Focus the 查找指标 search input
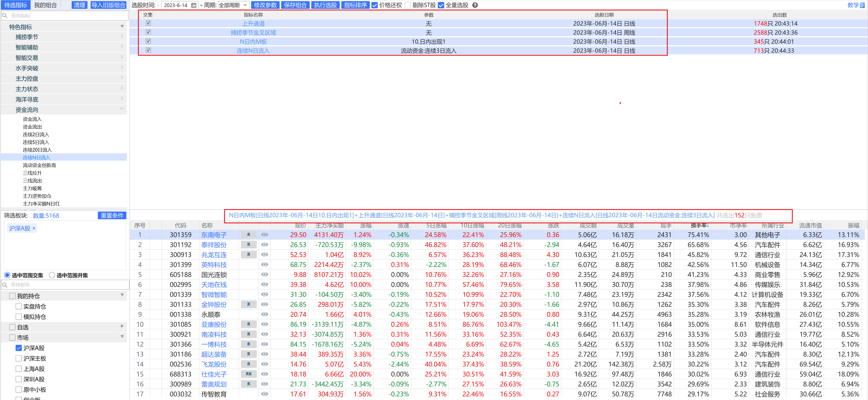Image resolution: width=868 pixels, height=400 pixels. pos(65,16)
